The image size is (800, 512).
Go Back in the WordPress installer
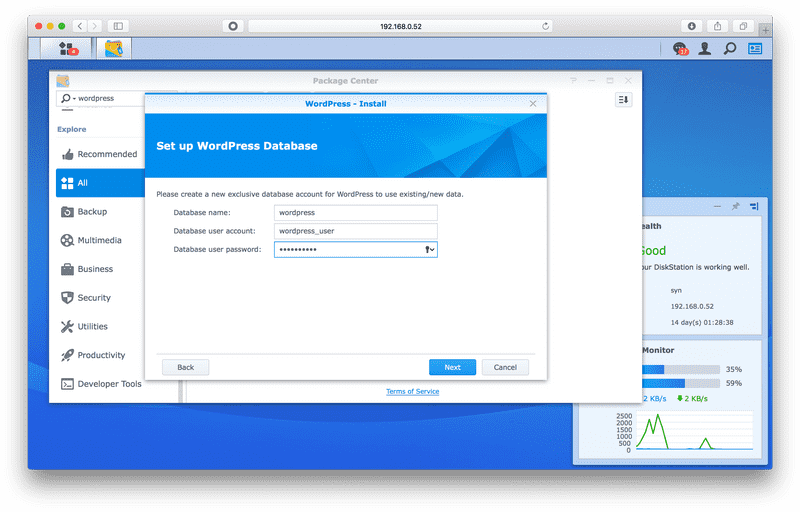coord(185,367)
